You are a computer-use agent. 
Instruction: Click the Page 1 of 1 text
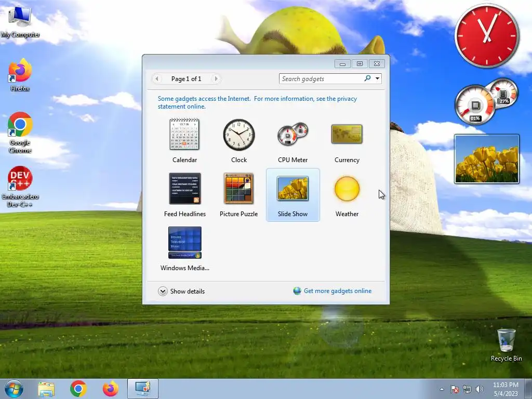[x=187, y=79]
